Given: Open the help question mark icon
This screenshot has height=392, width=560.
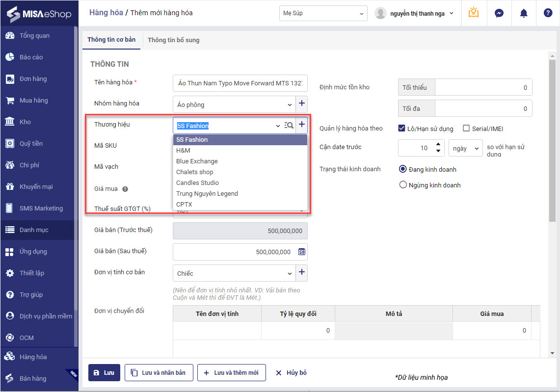Looking at the screenshot, I should point(548,13).
